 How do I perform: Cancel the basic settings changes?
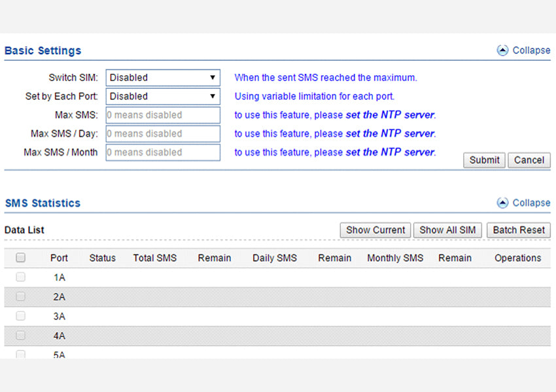click(529, 160)
